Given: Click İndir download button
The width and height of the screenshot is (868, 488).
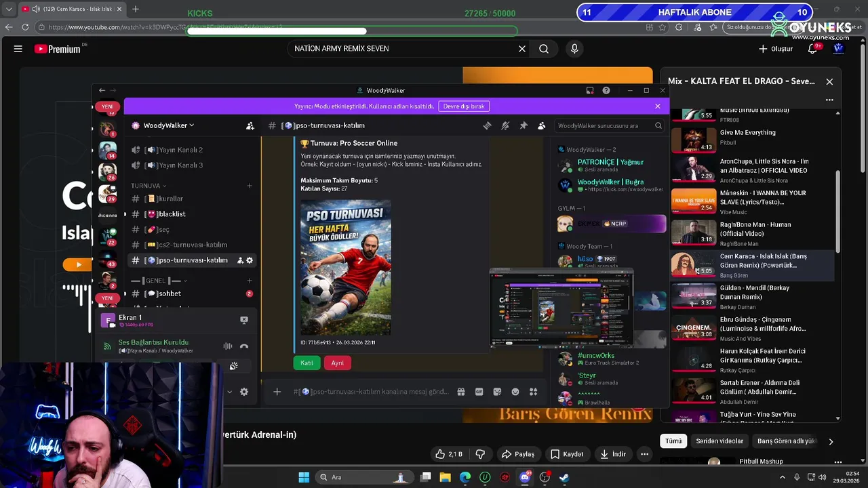Looking at the screenshot, I should [x=613, y=454].
